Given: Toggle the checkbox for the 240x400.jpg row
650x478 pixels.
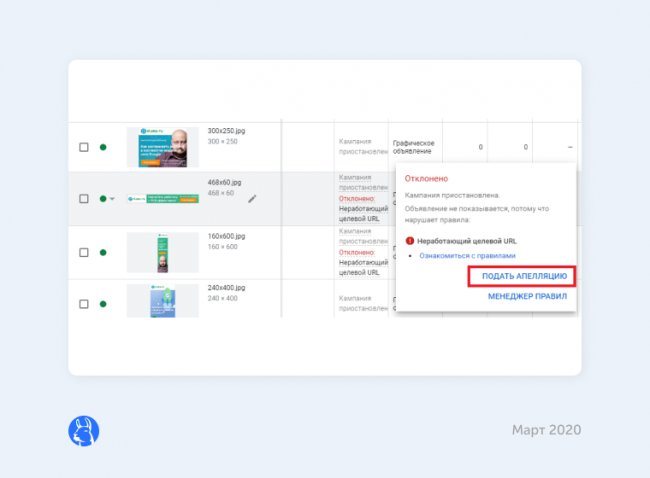Looking at the screenshot, I should [84, 303].
